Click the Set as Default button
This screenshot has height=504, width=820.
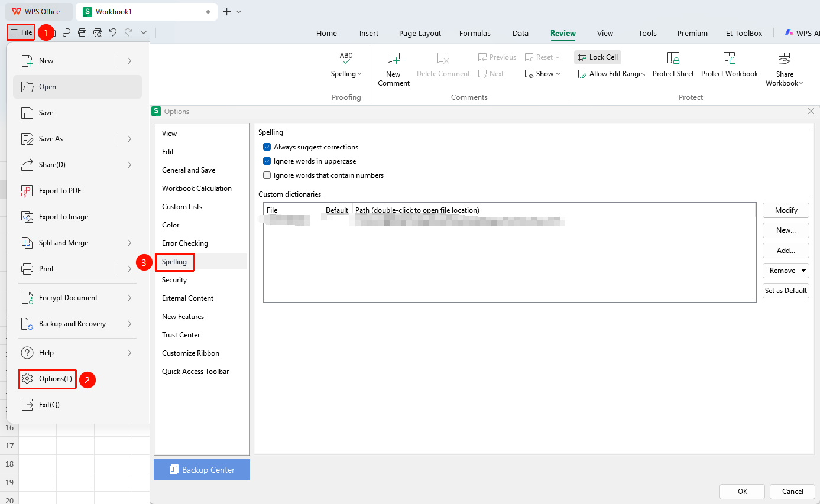tap(786, 291)
